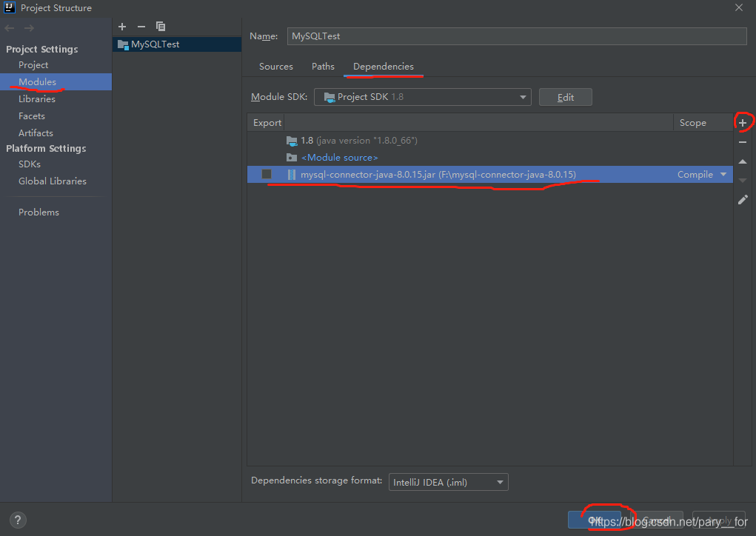Screen dimensions: 756x536
Task: Click the Cancel button
Action: coord(657,520)
